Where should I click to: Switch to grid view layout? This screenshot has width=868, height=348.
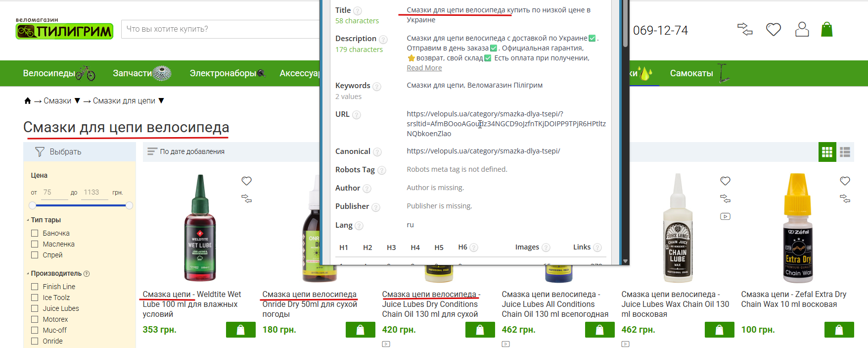coord(827,152)
